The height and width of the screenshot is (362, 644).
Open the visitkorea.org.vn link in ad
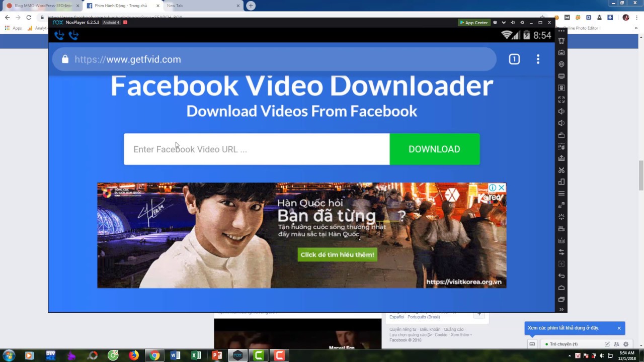(464, 282)
